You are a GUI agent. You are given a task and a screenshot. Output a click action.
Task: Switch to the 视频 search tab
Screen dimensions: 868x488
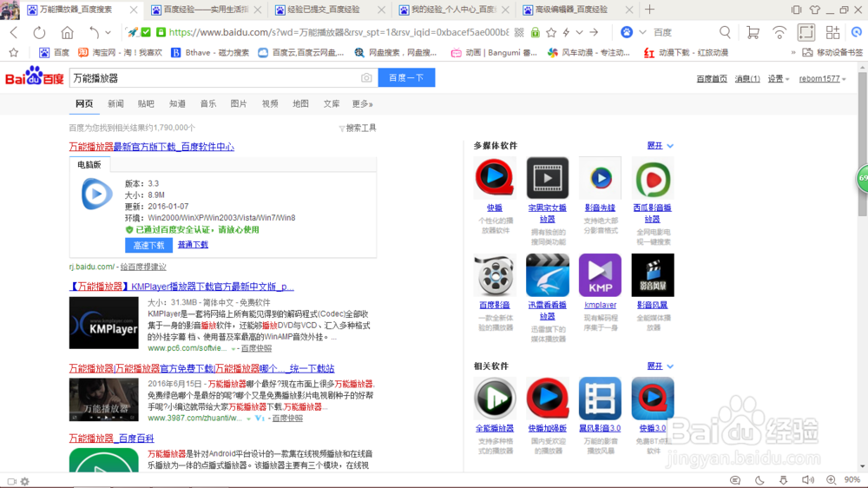click(270, 103)
